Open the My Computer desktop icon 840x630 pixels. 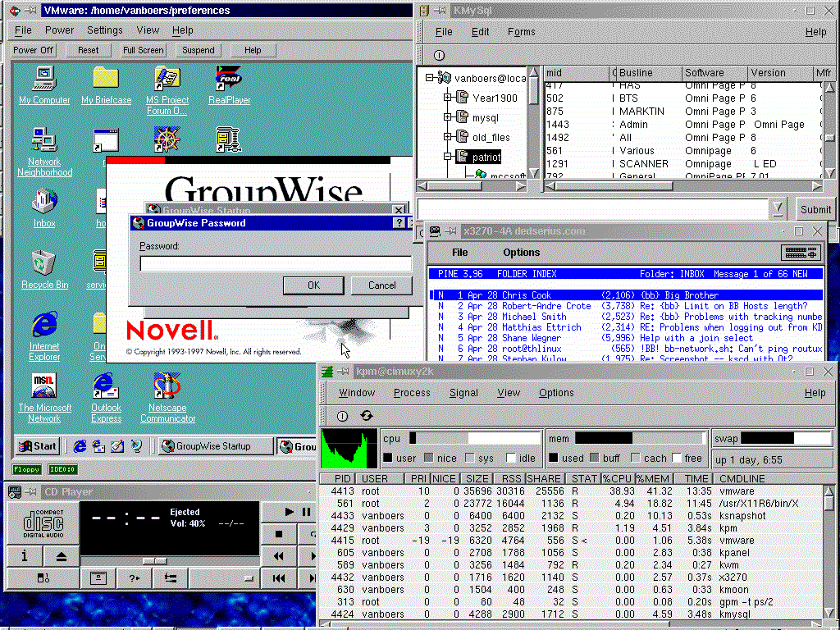(44, 85)
